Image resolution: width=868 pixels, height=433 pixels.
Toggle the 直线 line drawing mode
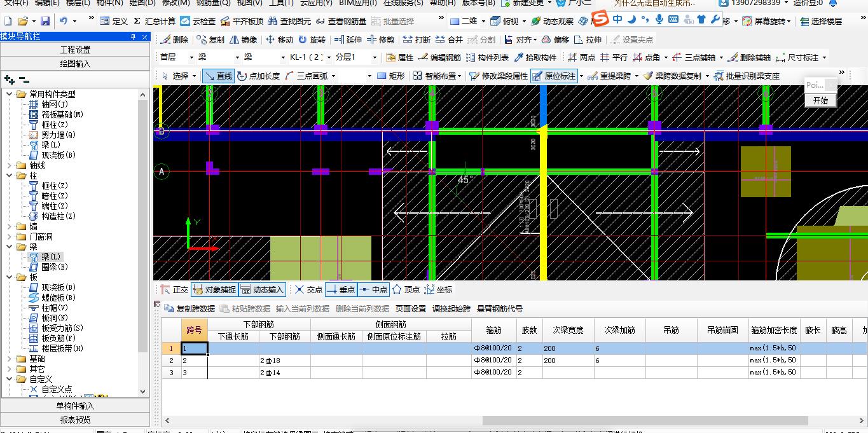click(218, 76)
